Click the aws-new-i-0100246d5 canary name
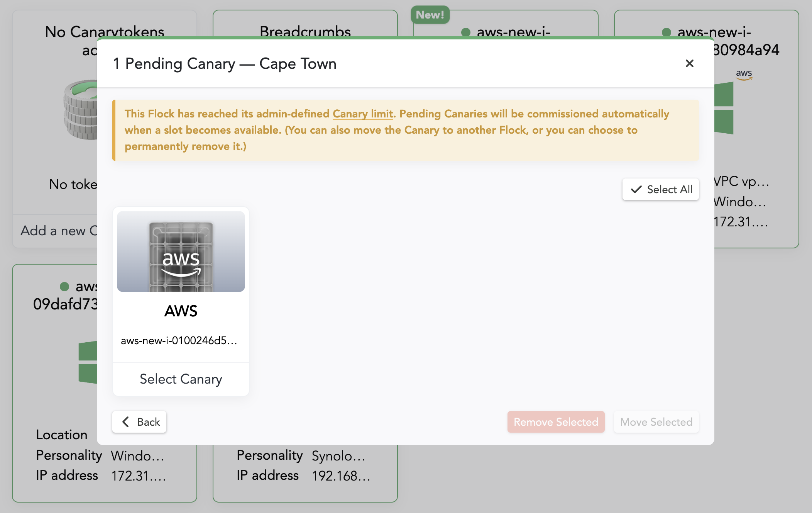The height and width of the screenshot is (513, 812). tap(179, 341)
